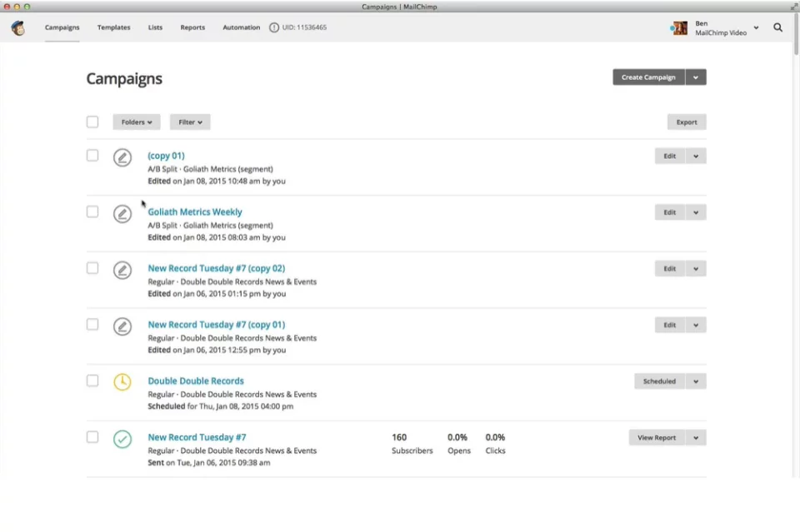The height and width of the screenshot is (532, 800).
Task: Click the pencil icon beside (copy 01)
Action: coord(122,157)
